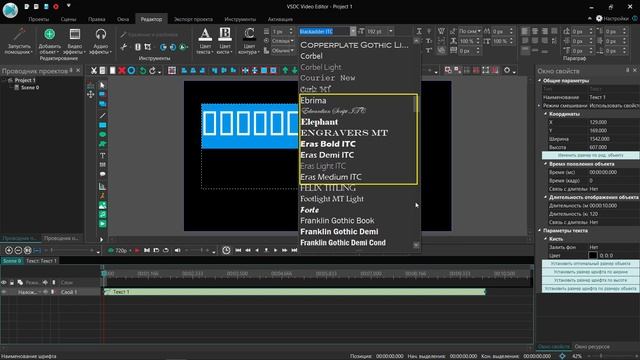Select the chart tool in side toolbar
The height and width of the screenshot is (360, 640).
102,186
